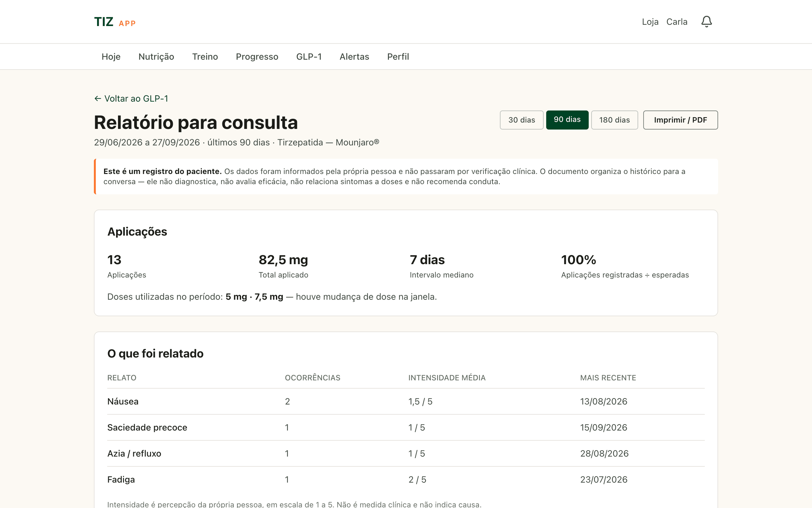
Task: Switch to the Nutrição tab
Action: tap(156, 57)
